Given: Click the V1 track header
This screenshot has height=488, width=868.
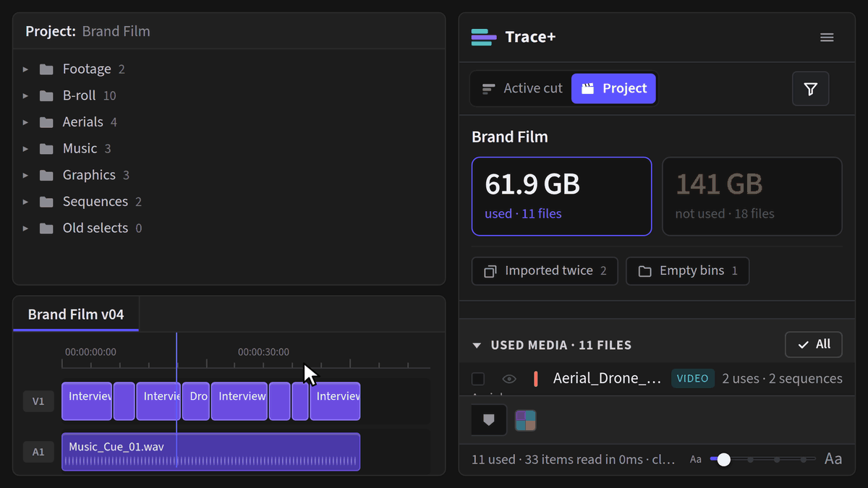Looking at the screenshot, I should tap(38, 401).
